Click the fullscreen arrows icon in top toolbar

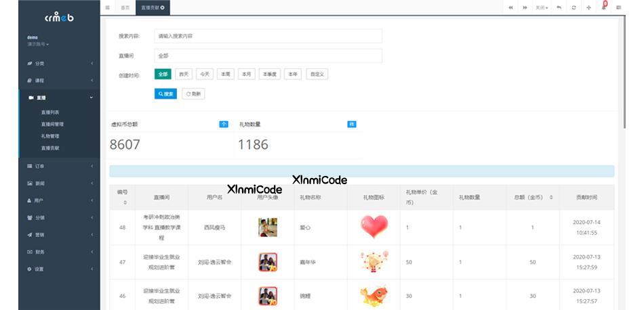pyautogui.click(x=588, y=7)
